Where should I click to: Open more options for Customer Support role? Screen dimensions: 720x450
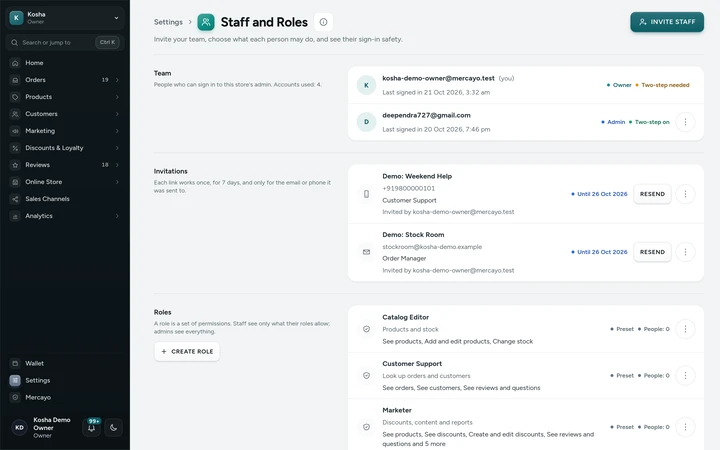[x=685, y=376]
